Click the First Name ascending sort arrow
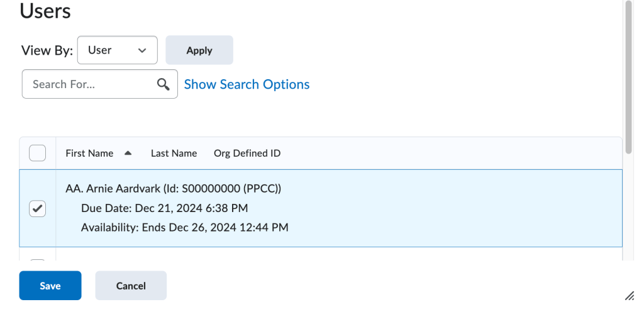This screenshot has height=314, width=644. point(128,153)
